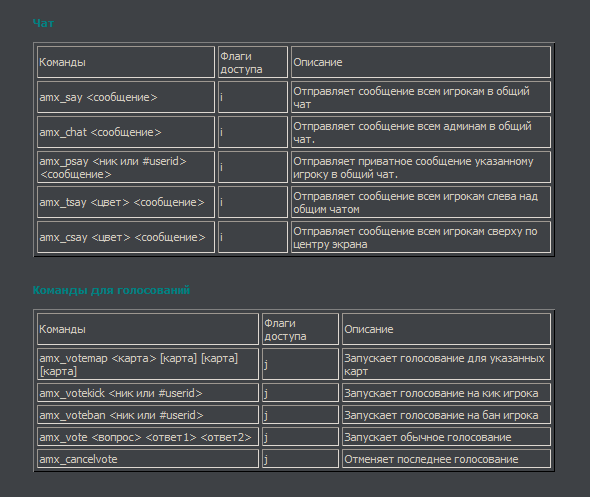The height and width of the screenshot is (497, 590).
Task: Select the amx_vote <вопрос> command cell
Action: (x=148, y=437)
